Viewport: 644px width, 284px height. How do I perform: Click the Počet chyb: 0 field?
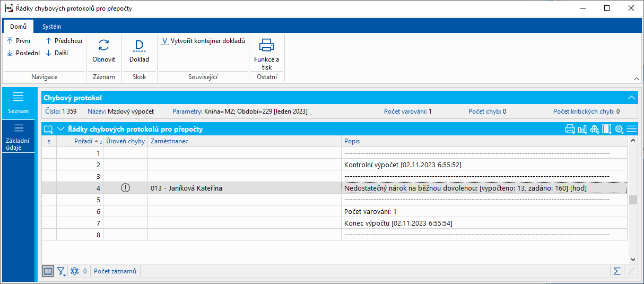tap(487, 111)
